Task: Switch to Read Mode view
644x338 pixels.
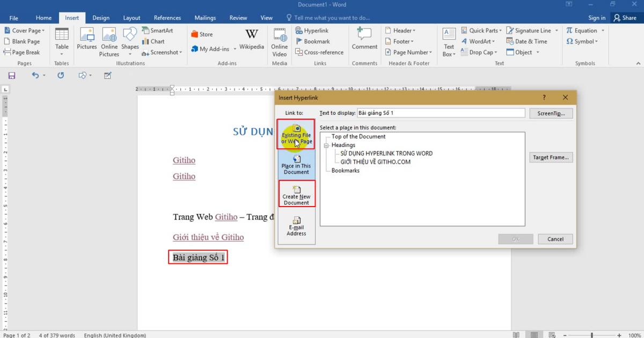Action: 516,334
